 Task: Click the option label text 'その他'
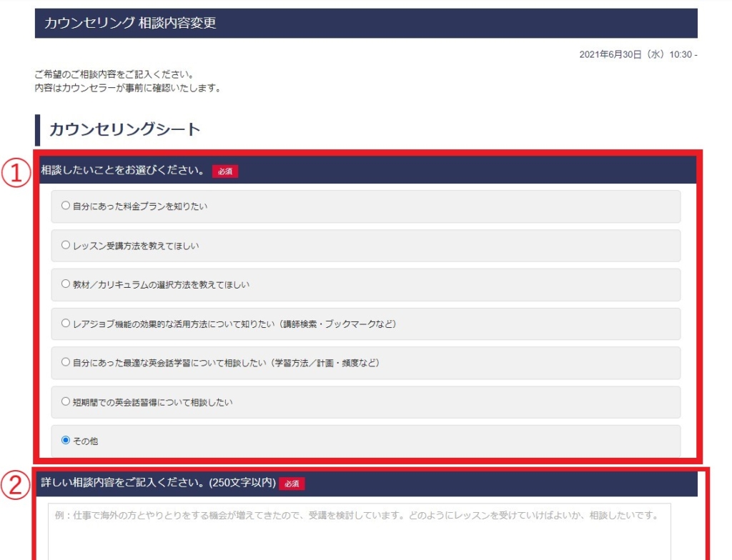pyautogui.click(x=86, y=441)
